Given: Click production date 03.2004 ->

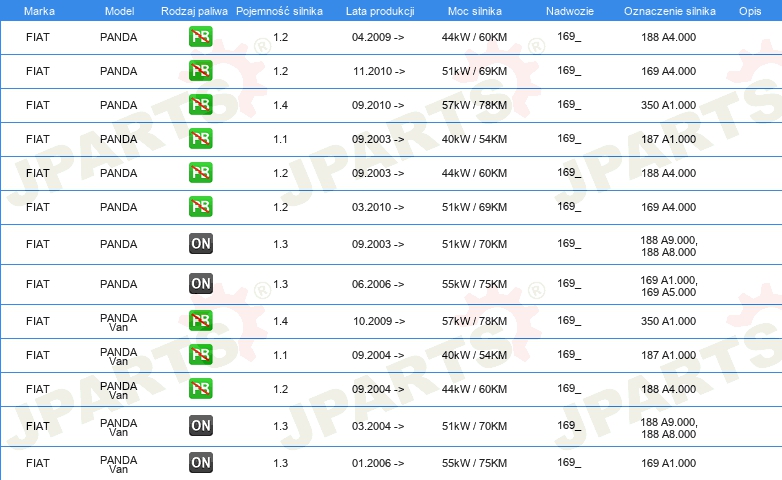Looking at the screenshot, I should point(378,426).
